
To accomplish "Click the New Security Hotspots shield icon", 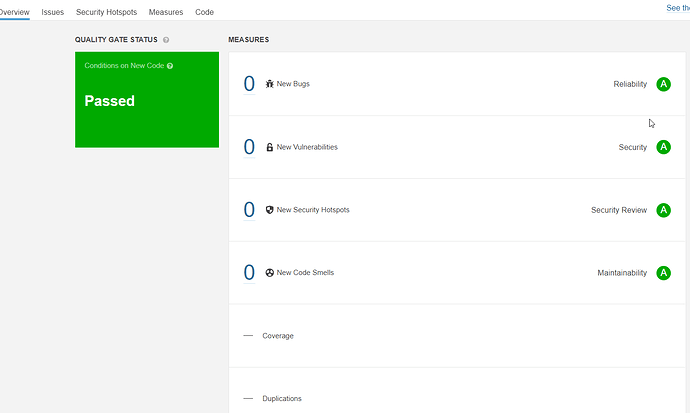I will (269, 210).
